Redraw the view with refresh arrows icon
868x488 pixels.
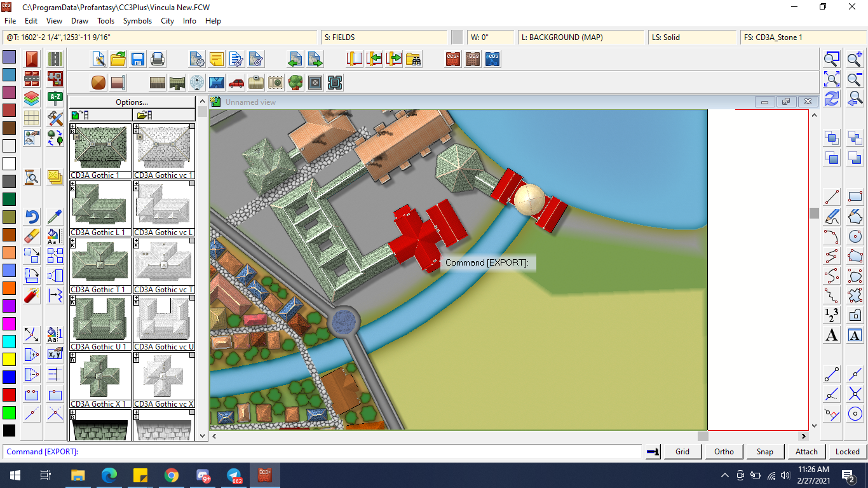click(832, 99)
